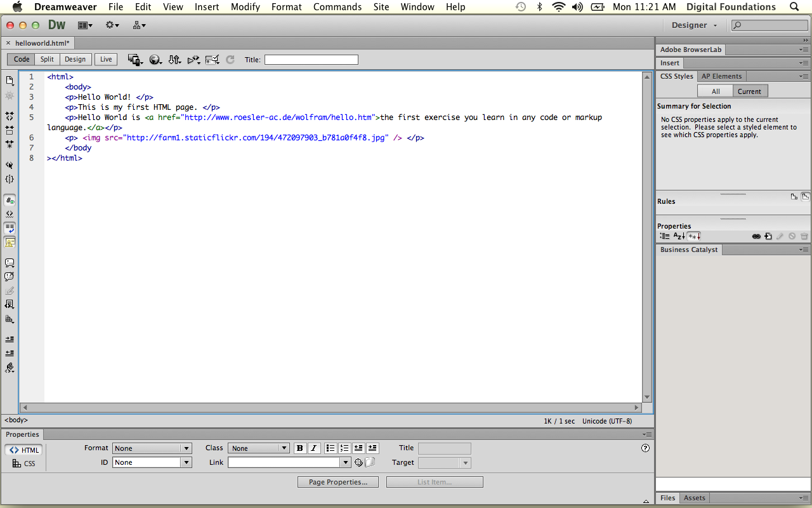Toggle Live view on
The width and height of the screenshot is (812, 508).
106,59
